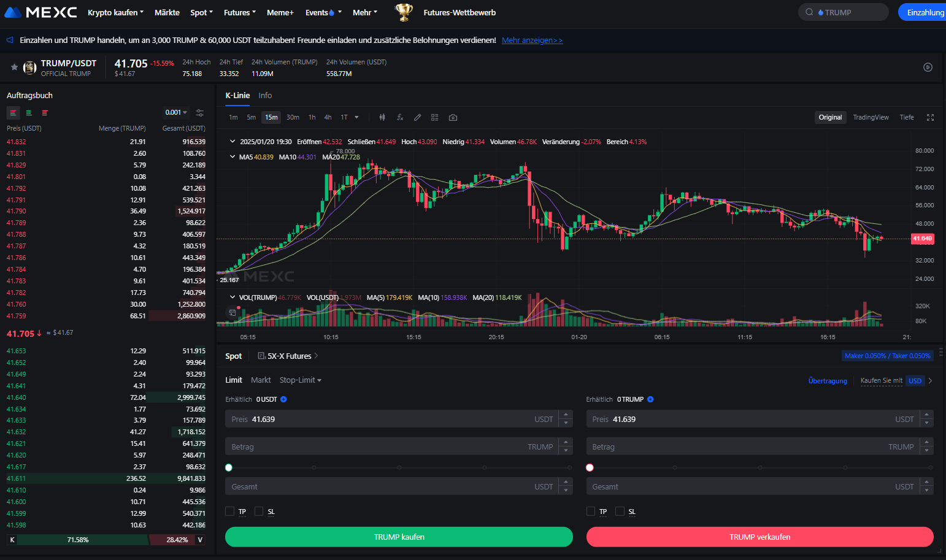Collapse the MA indicator row chevron
946x560 pixels.
pos(233,156)
